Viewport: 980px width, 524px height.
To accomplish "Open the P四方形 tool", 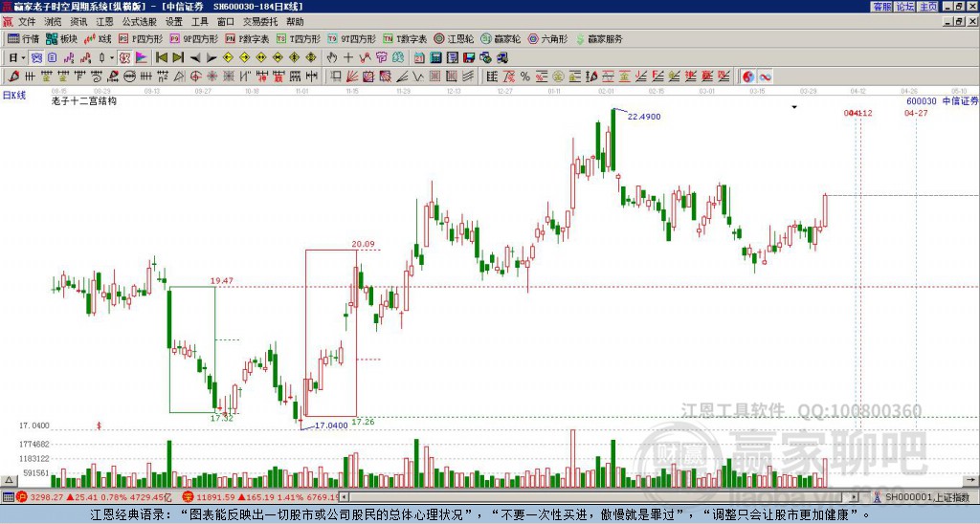I will pyautogui.click(x=141, y=38).
